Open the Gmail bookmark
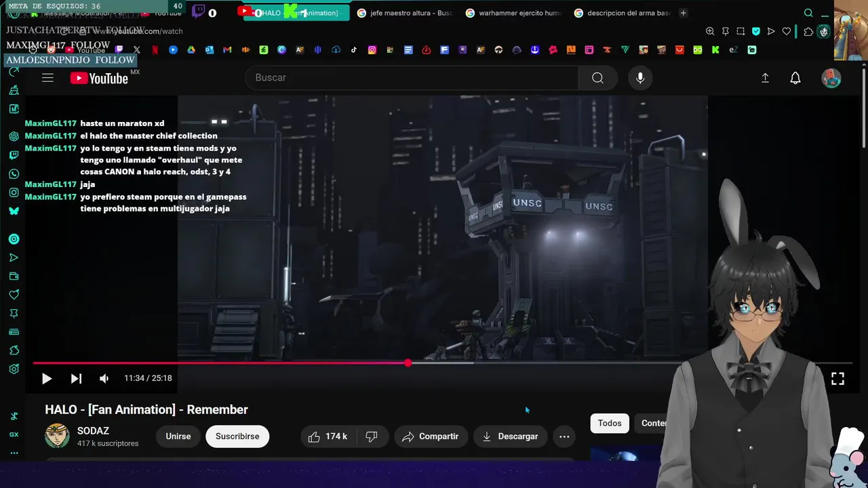This screenshot has width=868, height=488. pyautogui.click(x=227, y=49)
